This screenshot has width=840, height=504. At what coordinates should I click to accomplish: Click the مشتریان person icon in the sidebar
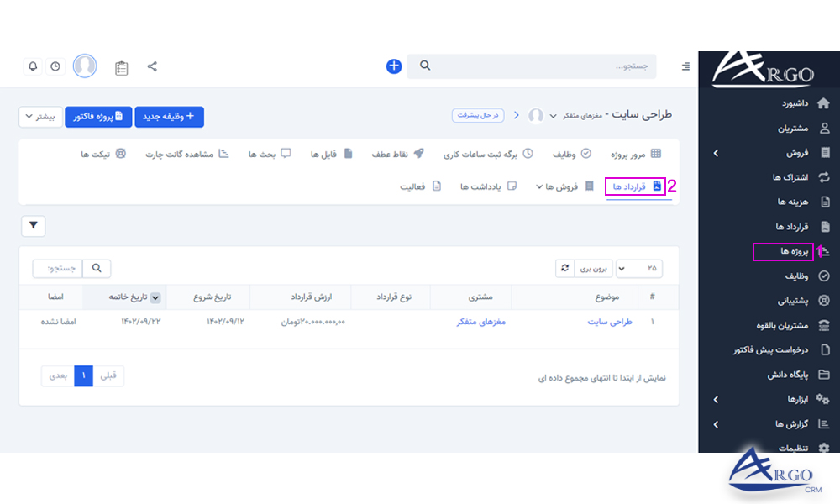[x=825, y=126]
